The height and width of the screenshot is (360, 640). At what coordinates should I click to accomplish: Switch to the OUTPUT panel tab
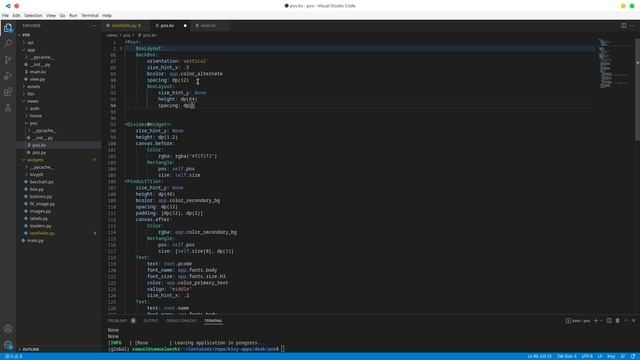[151, 321]
